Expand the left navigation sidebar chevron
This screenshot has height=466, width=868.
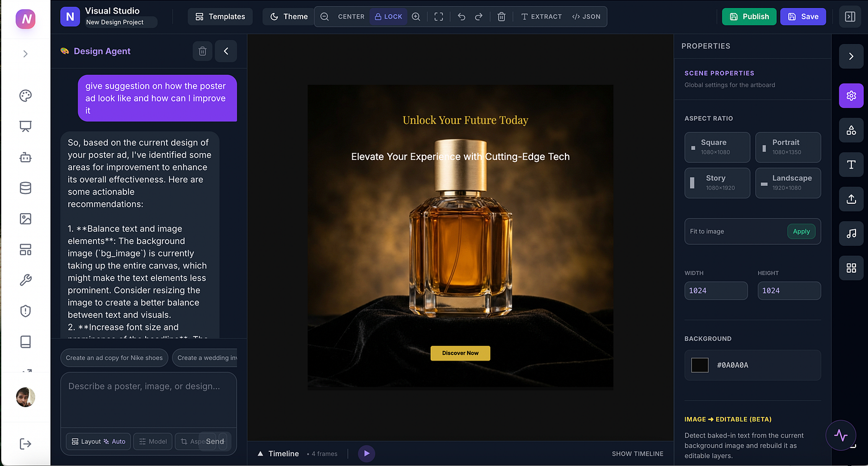[x=25, y=54]
